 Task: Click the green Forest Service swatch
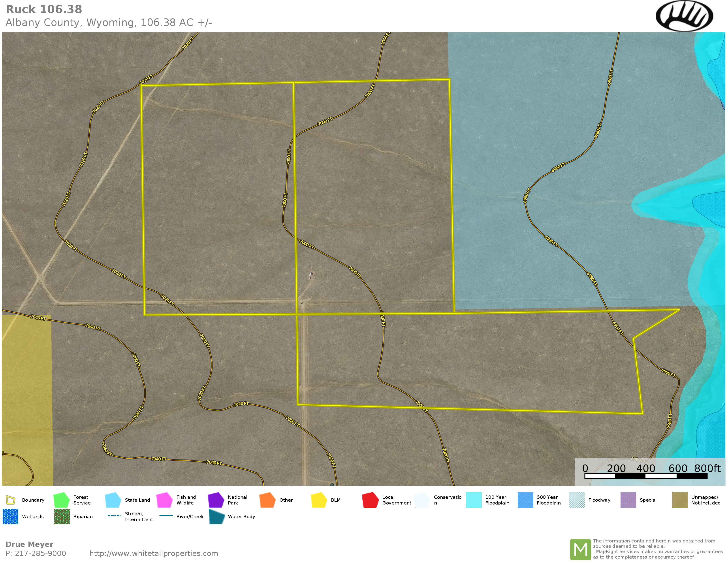click(x=61, y=500)
